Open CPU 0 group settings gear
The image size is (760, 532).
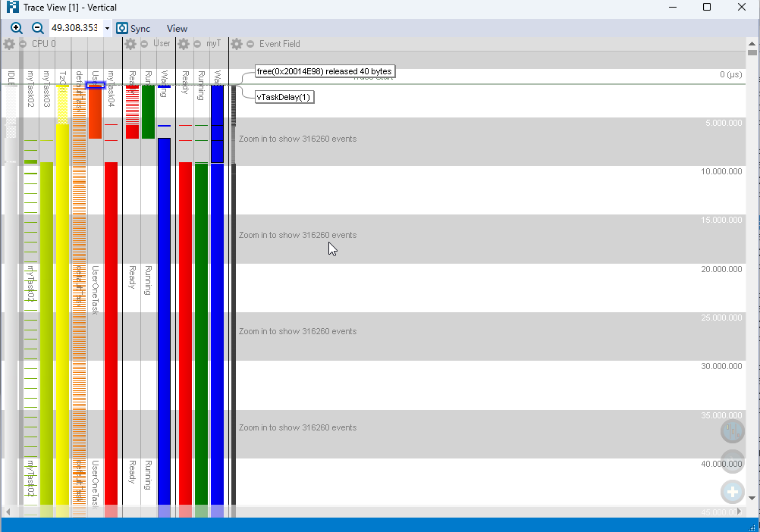tap(9, 44)
